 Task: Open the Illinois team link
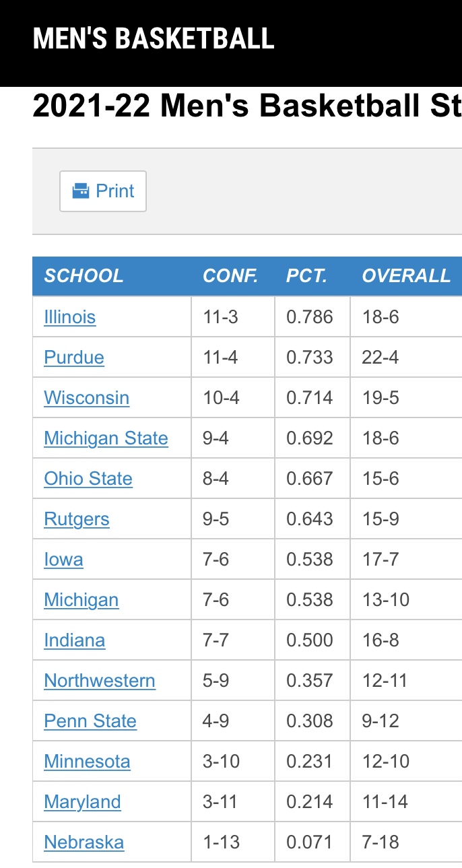coord(70,317)
